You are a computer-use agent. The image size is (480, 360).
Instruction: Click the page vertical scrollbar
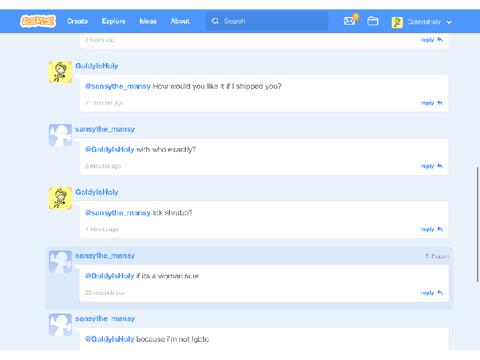(477, 224)
